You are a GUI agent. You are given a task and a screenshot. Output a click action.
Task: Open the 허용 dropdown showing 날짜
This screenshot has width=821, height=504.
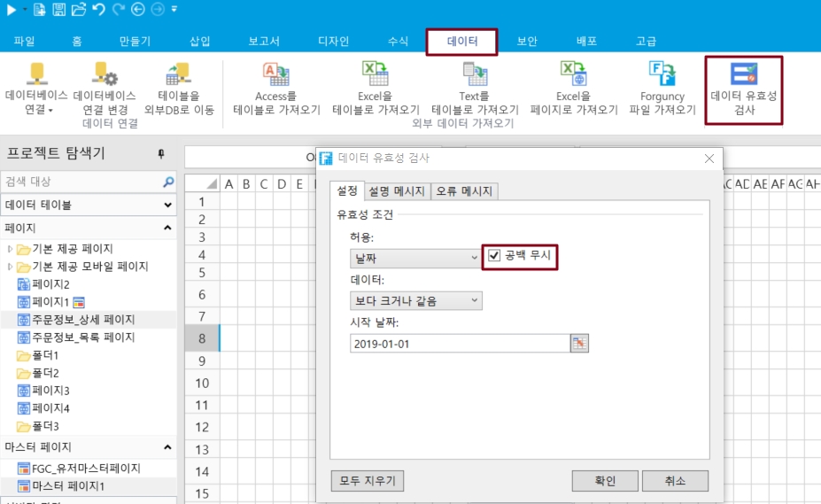(x=415, y=258)
